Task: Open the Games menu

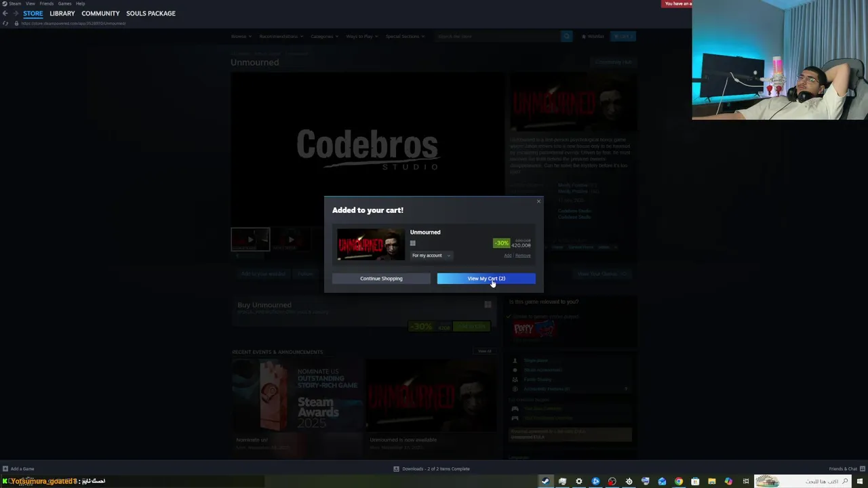Action: 64,3
